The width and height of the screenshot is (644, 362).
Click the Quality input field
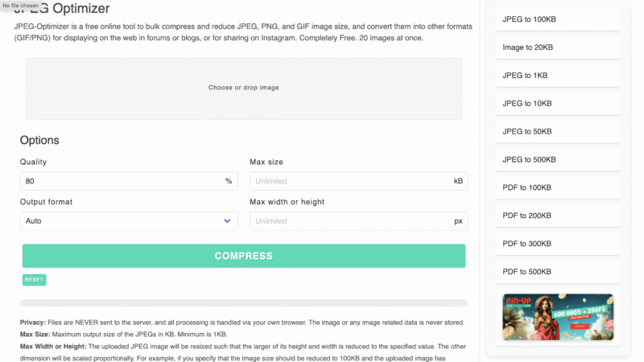pos(121,181)
